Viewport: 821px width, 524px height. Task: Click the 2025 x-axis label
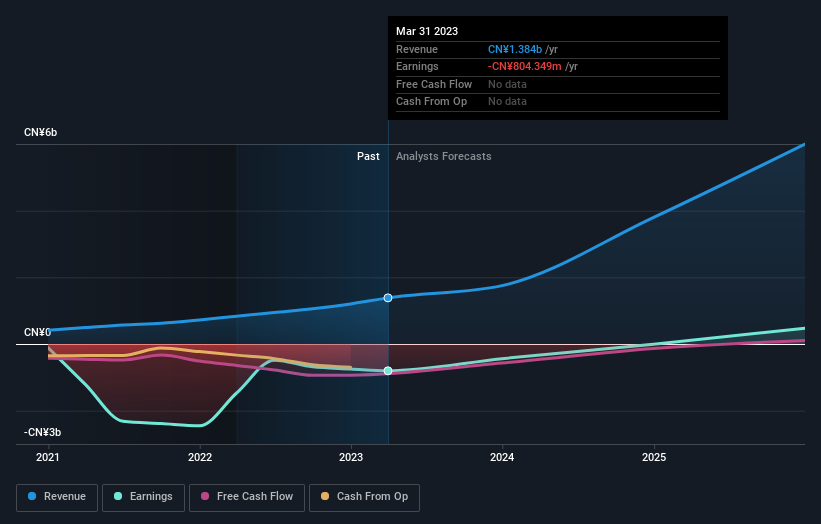(x=654, y=458)
